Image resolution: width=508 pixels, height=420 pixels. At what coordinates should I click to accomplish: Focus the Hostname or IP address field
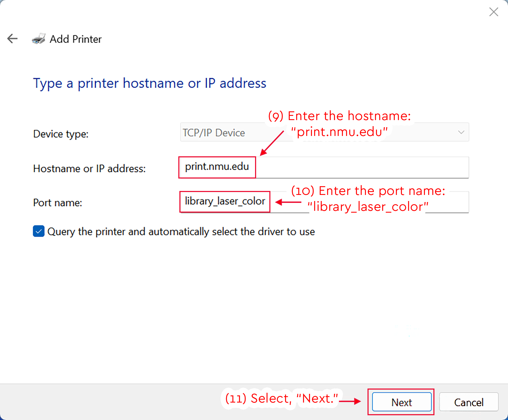pos(324,167)
